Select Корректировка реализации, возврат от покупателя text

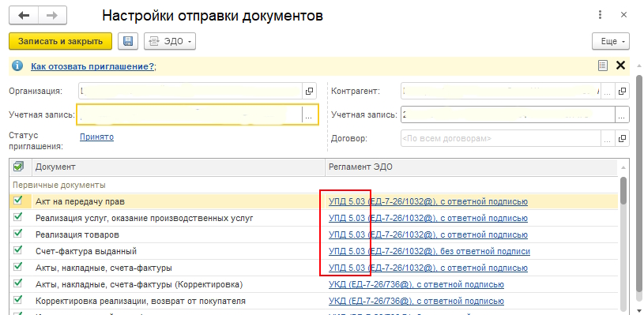[141, 301]
